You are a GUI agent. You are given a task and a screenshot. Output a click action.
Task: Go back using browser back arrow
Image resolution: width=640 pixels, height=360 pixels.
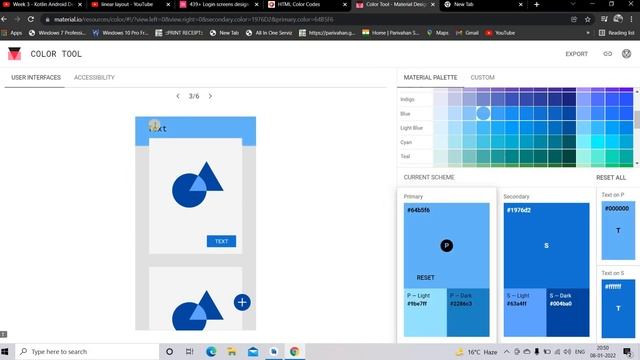pyautogui.click(x=4, y=19)
